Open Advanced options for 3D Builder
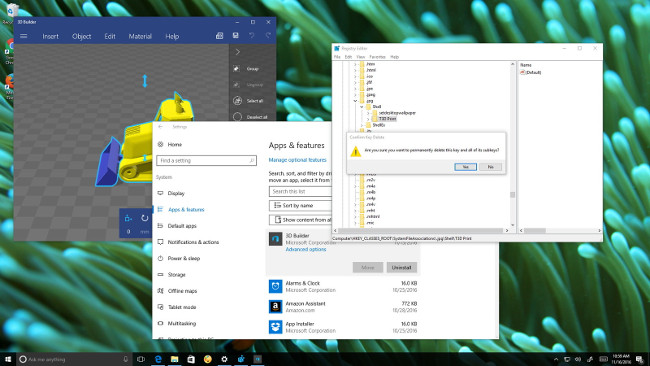650x366 pixels. (x=306, y=250)
